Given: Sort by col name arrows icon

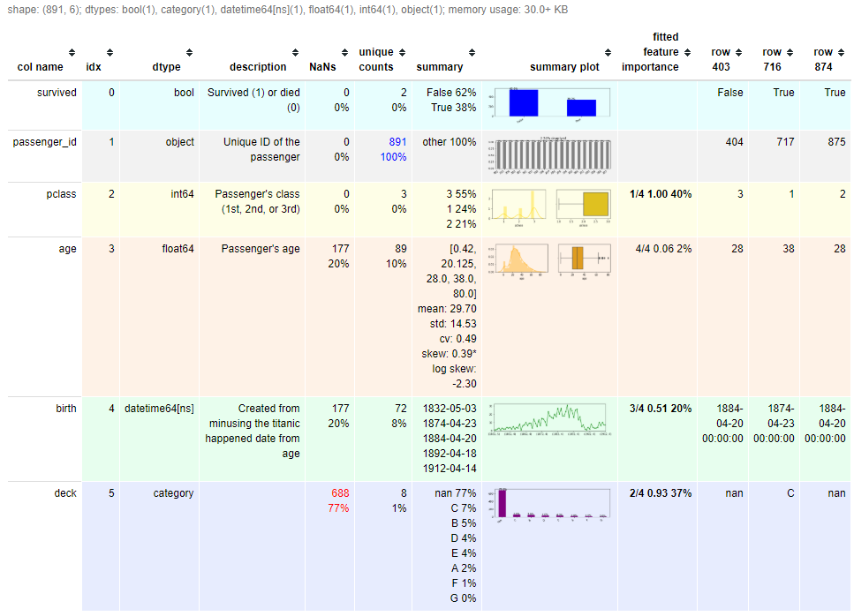Looking at the screenshot, I should 72,52.
